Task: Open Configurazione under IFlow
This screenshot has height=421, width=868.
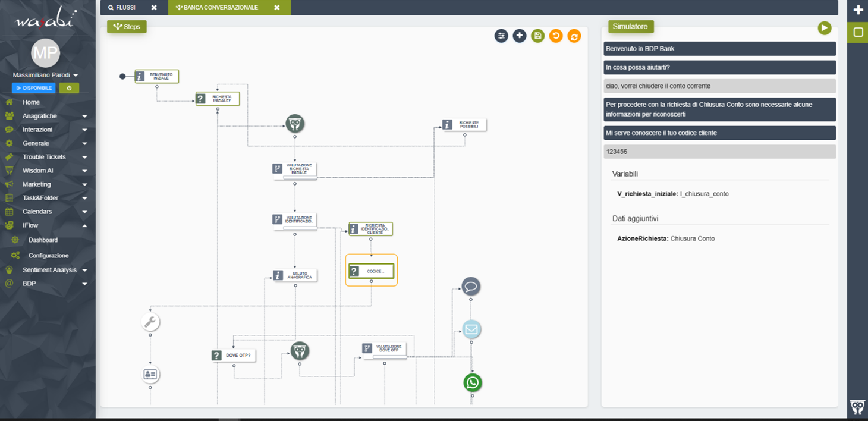Action: [48, 256]
